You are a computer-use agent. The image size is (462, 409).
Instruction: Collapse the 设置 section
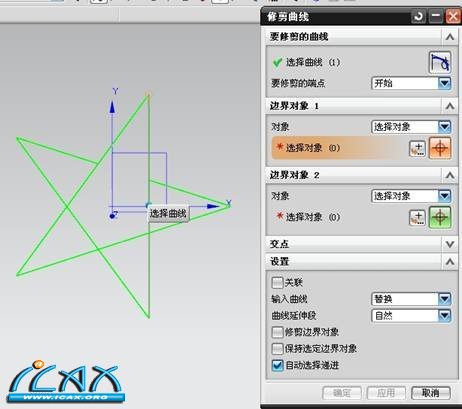450,262
